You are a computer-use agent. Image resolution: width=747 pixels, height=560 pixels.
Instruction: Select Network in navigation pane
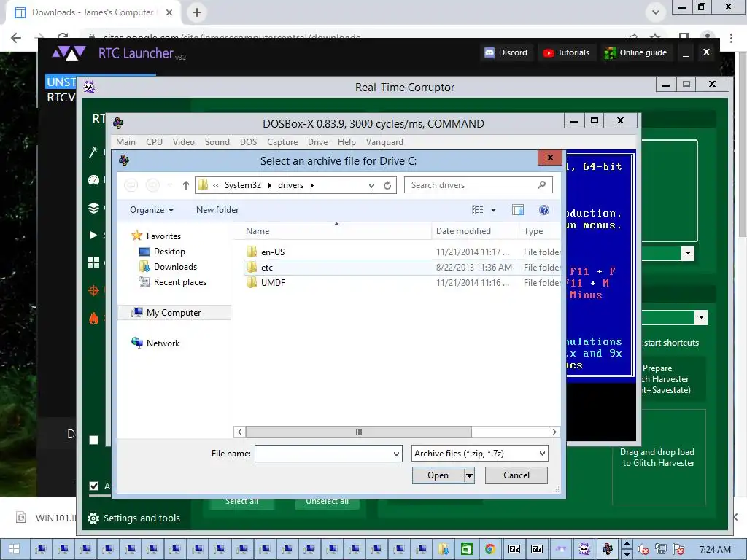click(x=163, y=343)
